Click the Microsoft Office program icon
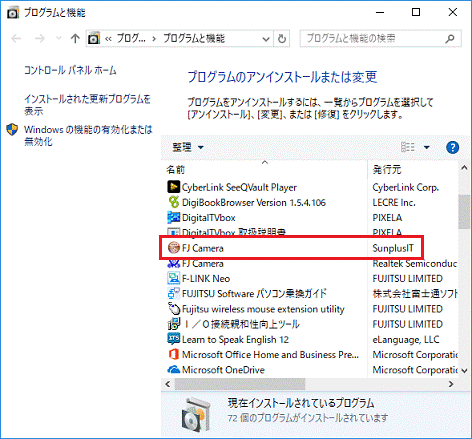The width and height of the screenshot is (472, 439). click(x=173, y=354)
